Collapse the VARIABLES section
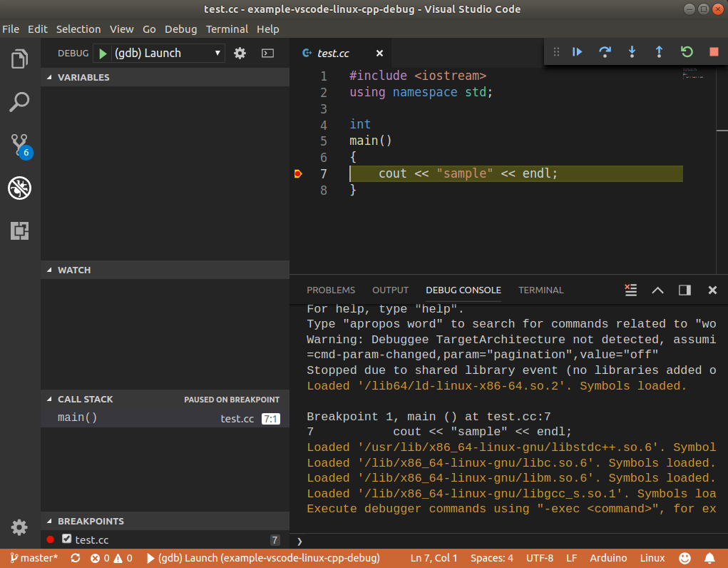 click(165, 77)
